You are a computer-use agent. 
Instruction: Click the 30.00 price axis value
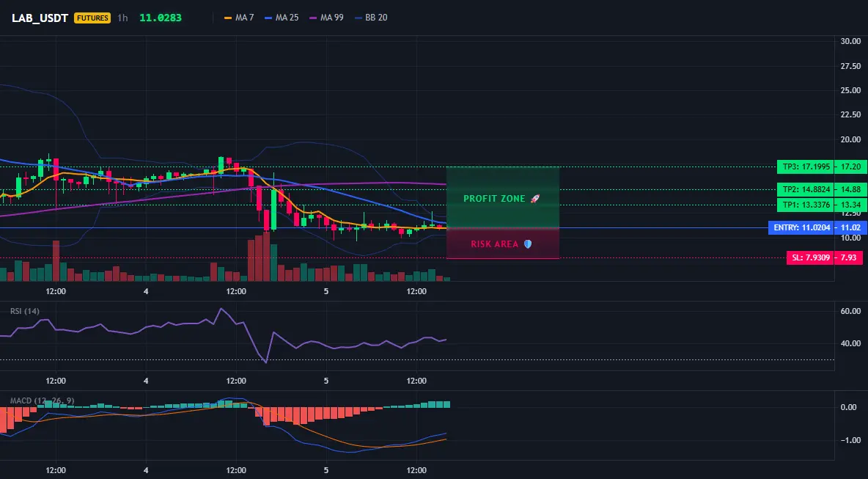pos(850,41)
